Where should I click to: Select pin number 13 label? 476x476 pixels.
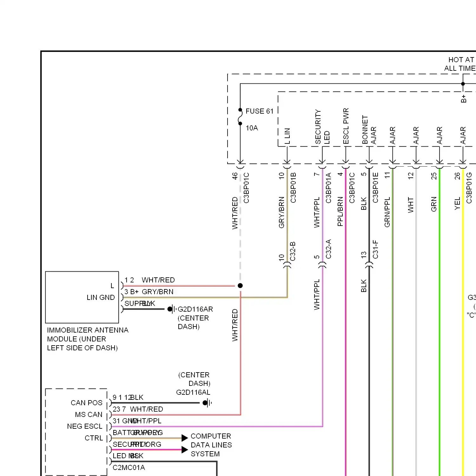coord(364,255)
